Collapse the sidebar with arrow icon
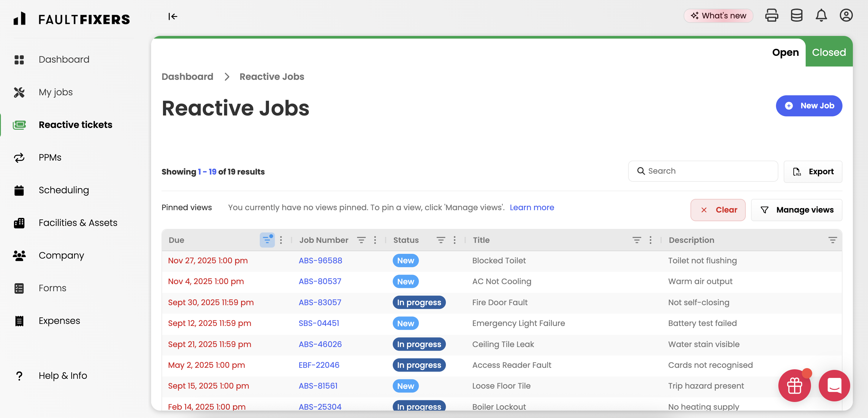This screenshot has width=868, height=418. 172,16
